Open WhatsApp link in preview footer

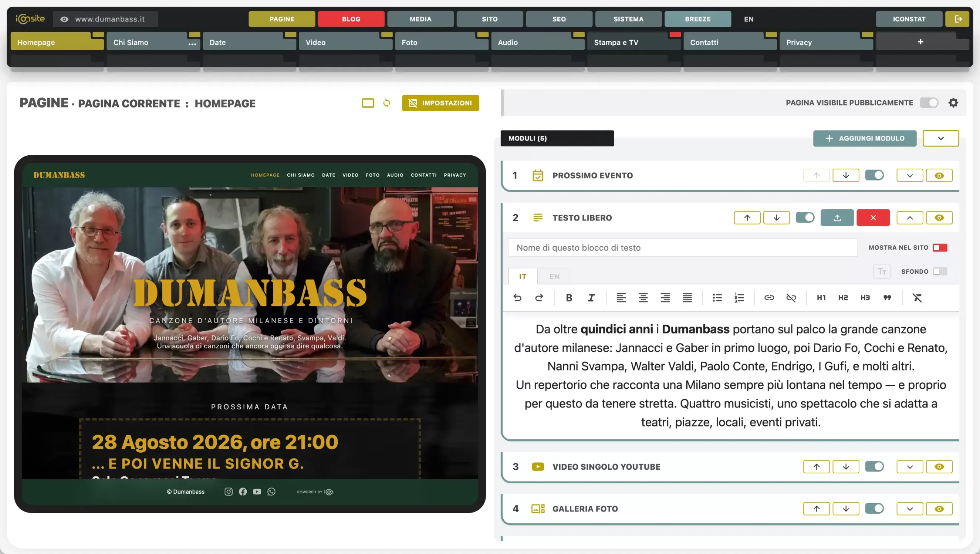pos(271,491)
